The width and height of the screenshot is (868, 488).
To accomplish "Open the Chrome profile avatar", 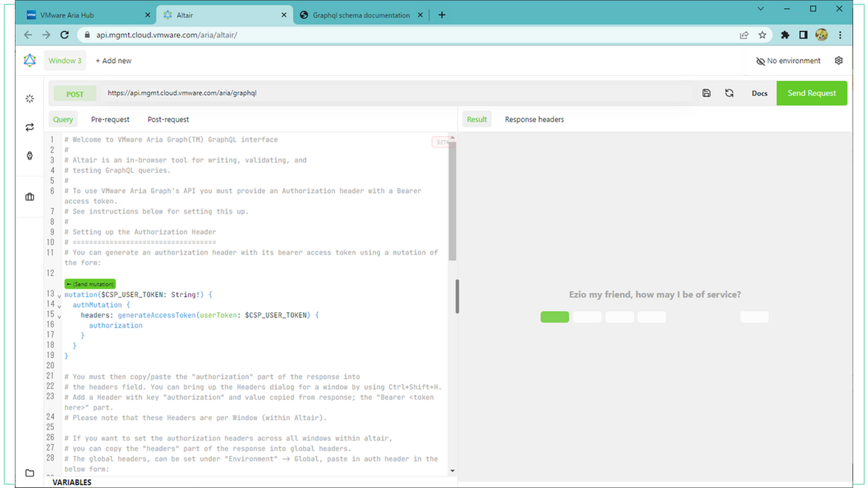I will (822, 35).
